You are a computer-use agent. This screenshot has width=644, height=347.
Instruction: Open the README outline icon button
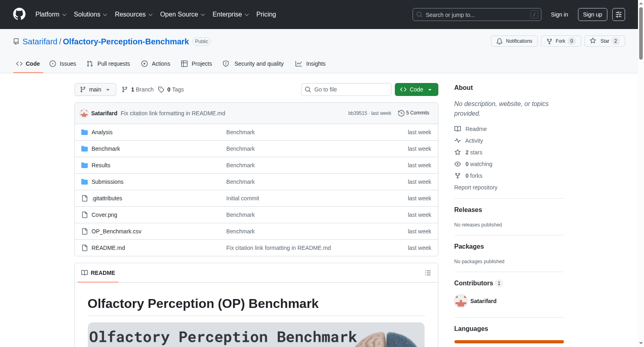(428, 273)
